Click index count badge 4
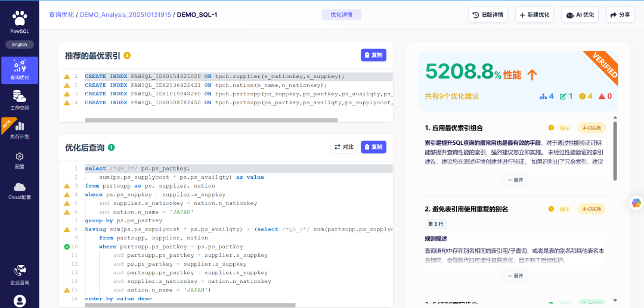Image resolution: width=644 pixels, height=308 pixels. click(x=127, y=55)
